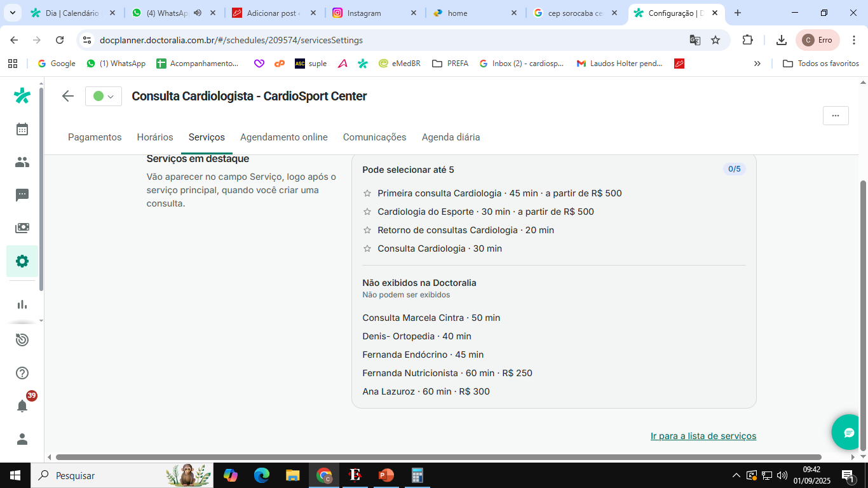Click the horizontal scrollbar at page bottom
This screenshot has height=488, width=868.
tap(438, 457)
